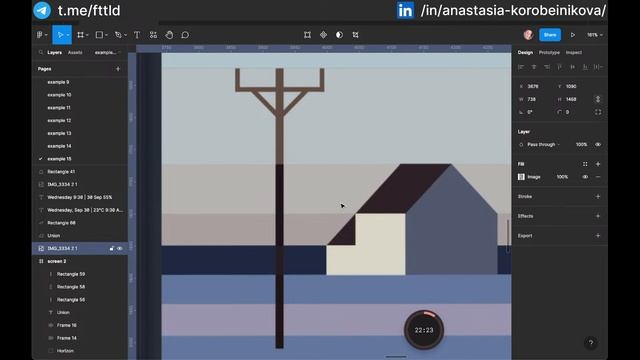Screen dimensions: 640x360
Task: Select the Pen tool
Action: (x=118, y=35)
